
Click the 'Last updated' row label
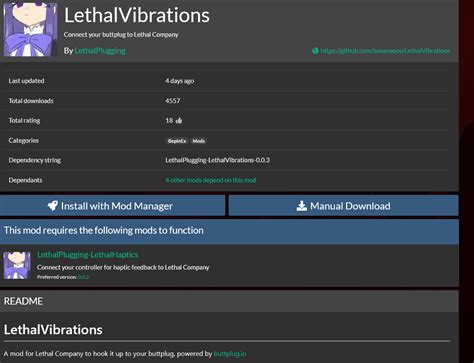pyautogui.click(x=26, y=81)
